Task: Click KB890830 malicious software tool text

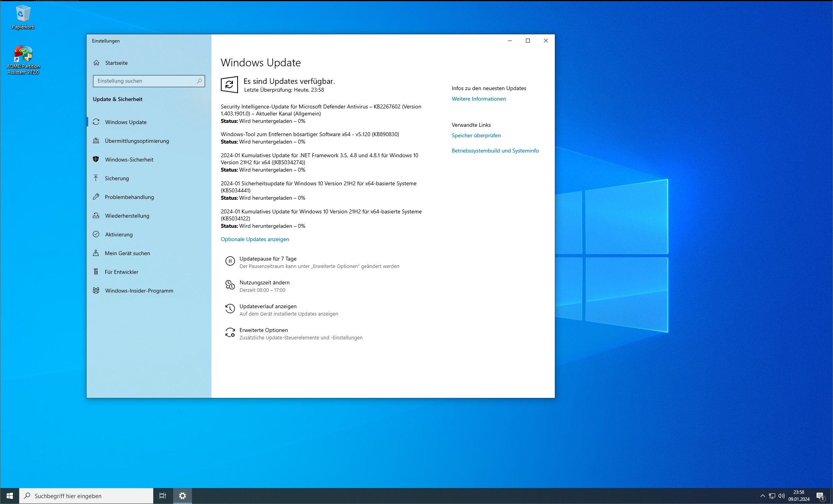Action: (x=310, y=134)
